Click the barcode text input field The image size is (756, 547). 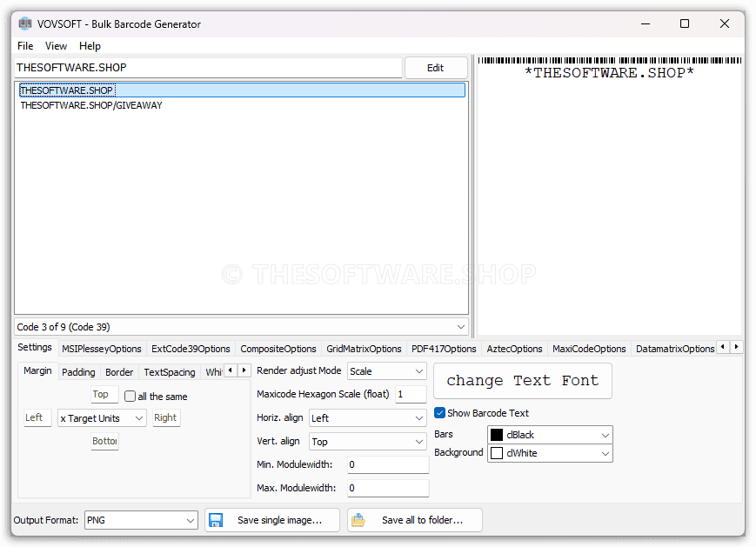208,68
